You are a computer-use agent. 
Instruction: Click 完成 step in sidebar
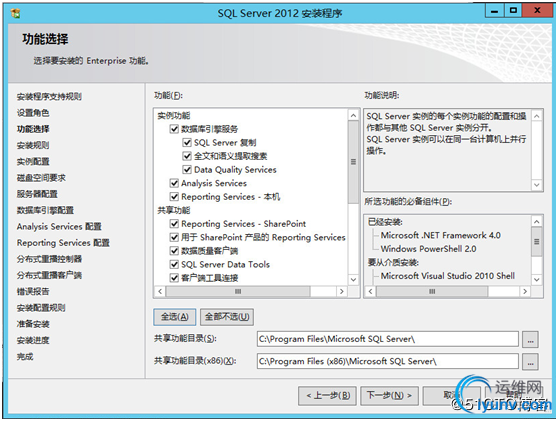(x=25, y=357)
